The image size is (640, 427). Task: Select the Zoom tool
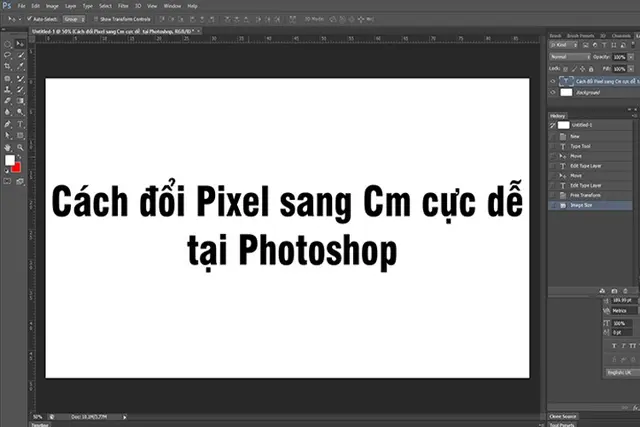(x=20, y=147)
